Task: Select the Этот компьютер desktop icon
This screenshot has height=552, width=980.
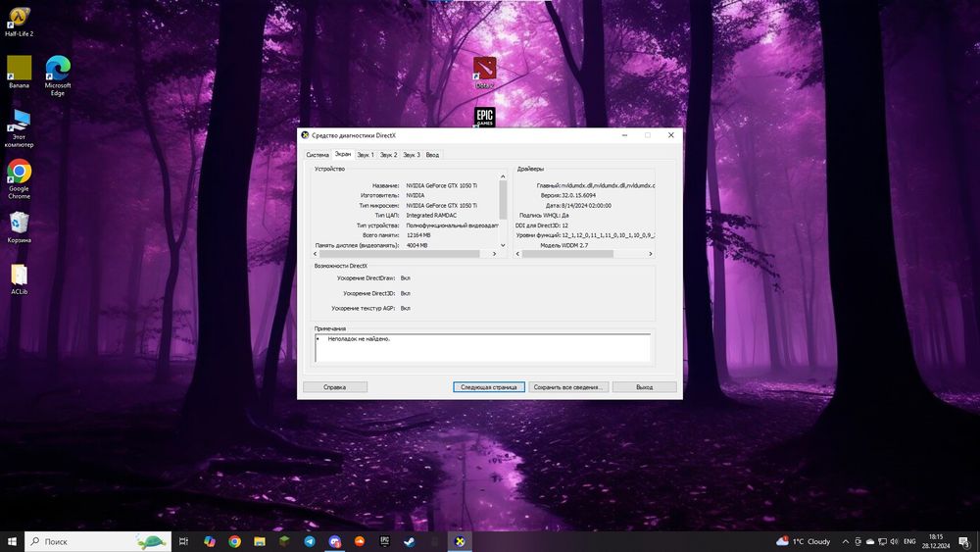Action: (19, 128)
